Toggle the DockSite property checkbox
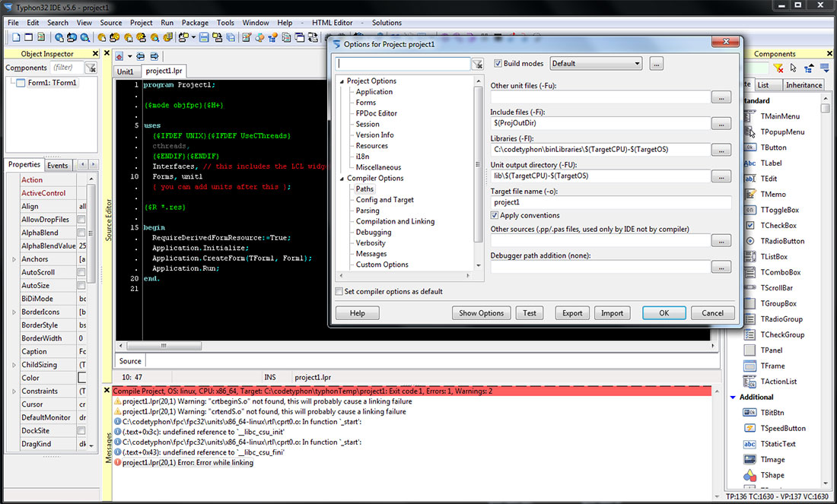 [81, 430]
